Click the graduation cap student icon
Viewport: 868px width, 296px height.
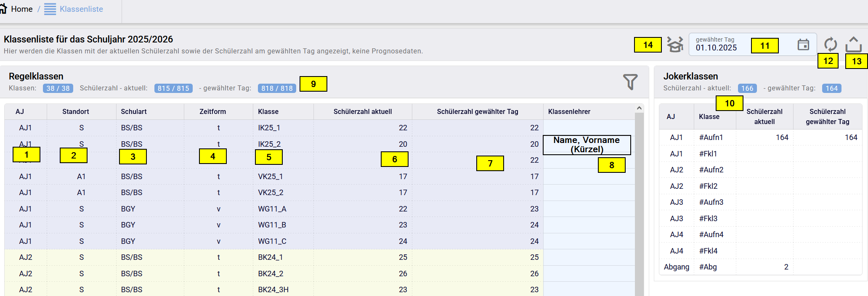pos(675,45)
